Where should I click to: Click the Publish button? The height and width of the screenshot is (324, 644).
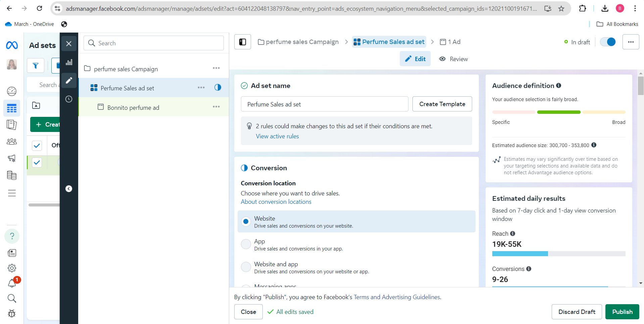[x=622, y=312]
